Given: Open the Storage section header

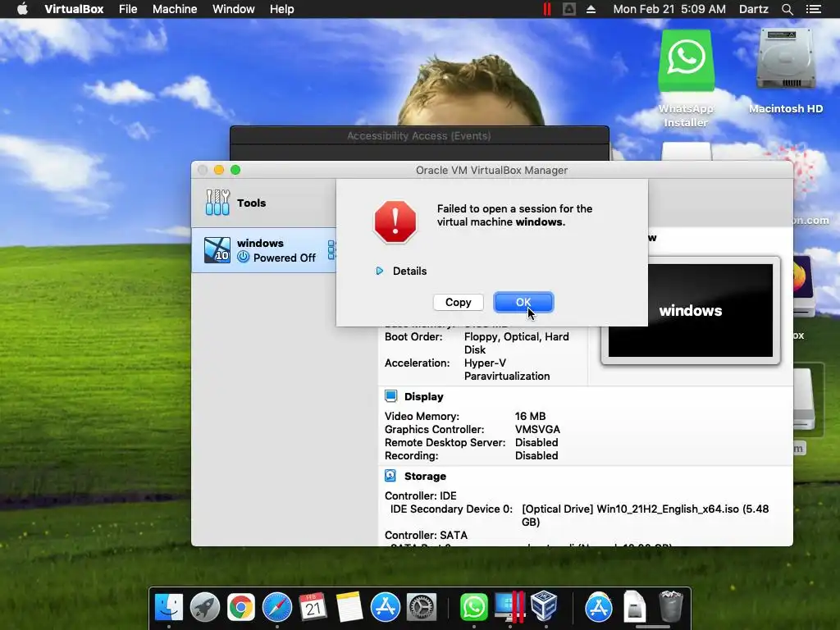Looking at the screenshot, I should pyautogui.click(x=425, y=477).
